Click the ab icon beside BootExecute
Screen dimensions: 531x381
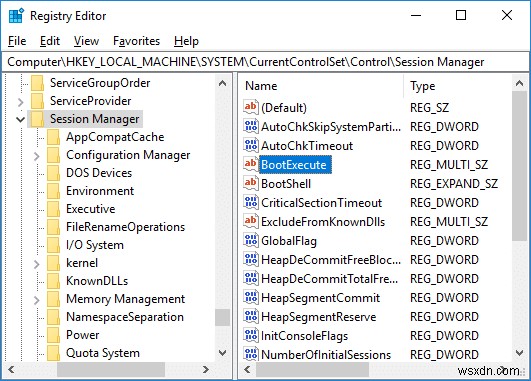[x=251, y=164]
